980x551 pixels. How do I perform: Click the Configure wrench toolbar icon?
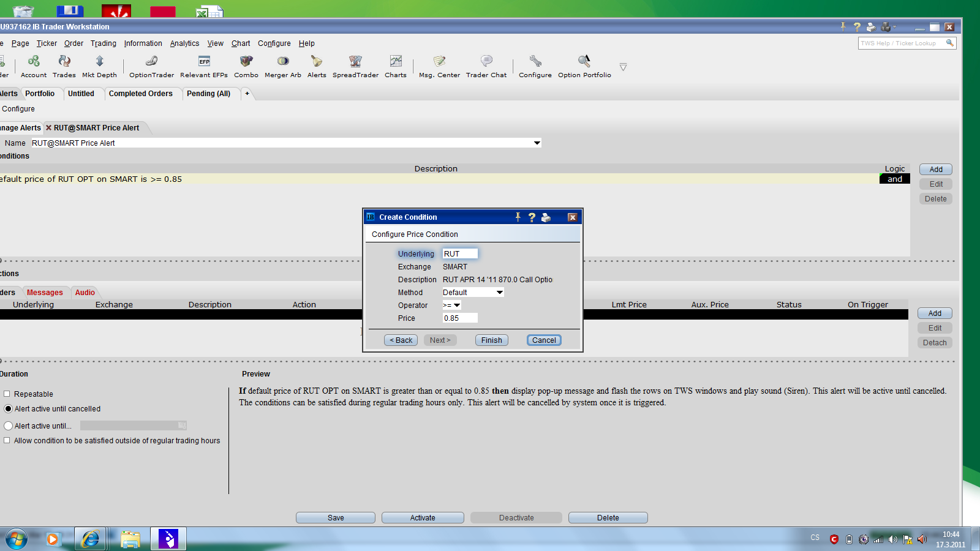click(x=535, y=66)
